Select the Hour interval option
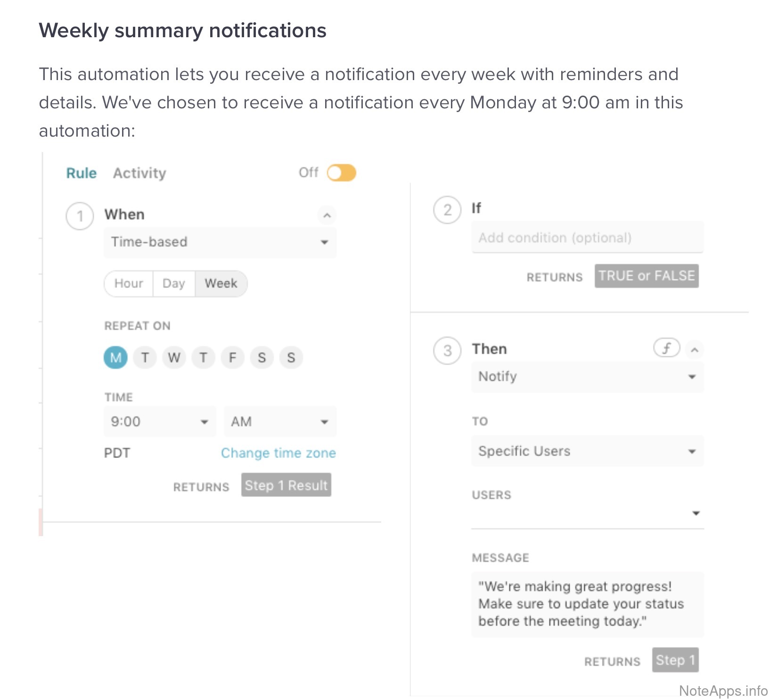769x700 pixels. 129,284
